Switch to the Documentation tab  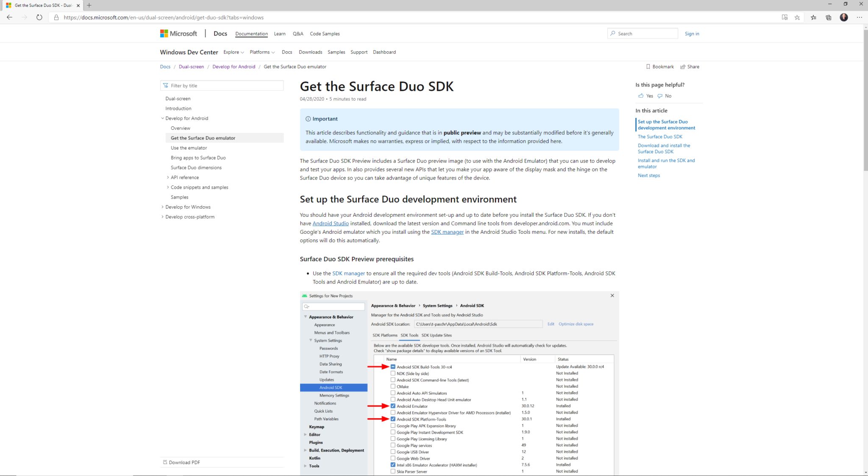tap(251, 34)
